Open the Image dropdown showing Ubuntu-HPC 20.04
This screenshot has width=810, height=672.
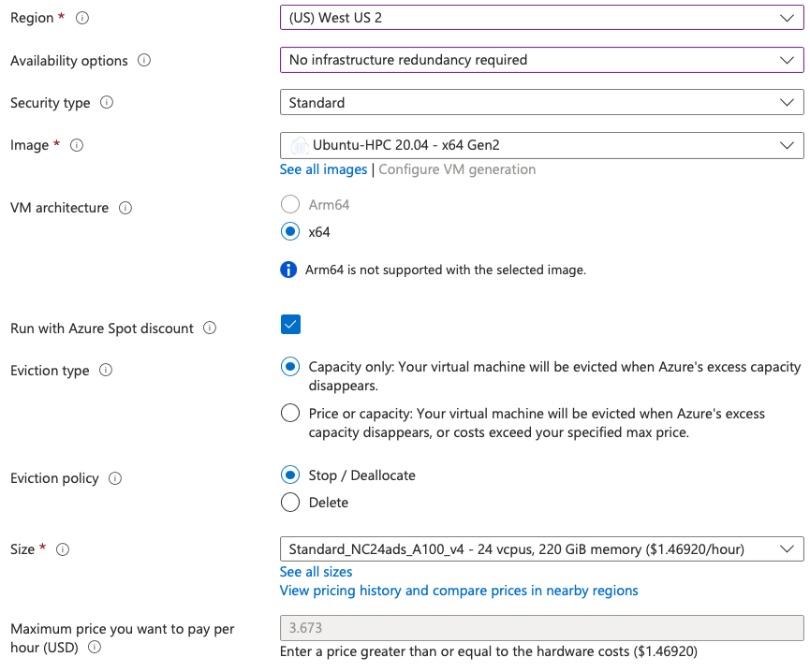coord(541,145)
